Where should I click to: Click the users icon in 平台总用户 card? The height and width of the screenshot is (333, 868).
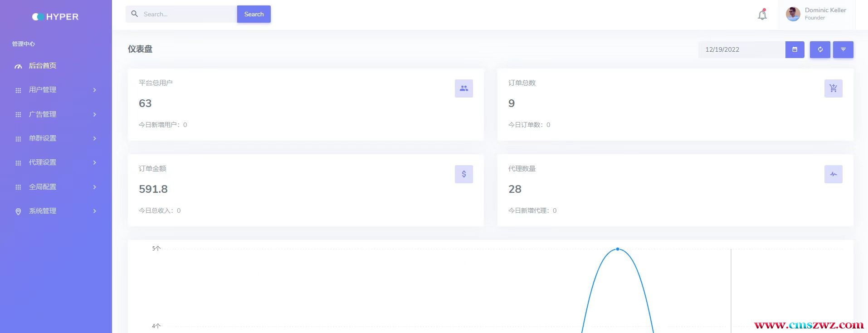click(463, 88)
